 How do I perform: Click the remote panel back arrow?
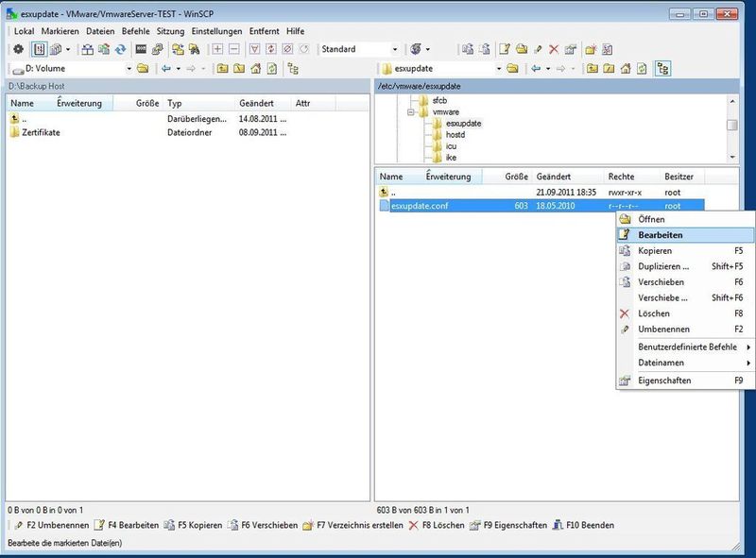click(x=536, y=69)
